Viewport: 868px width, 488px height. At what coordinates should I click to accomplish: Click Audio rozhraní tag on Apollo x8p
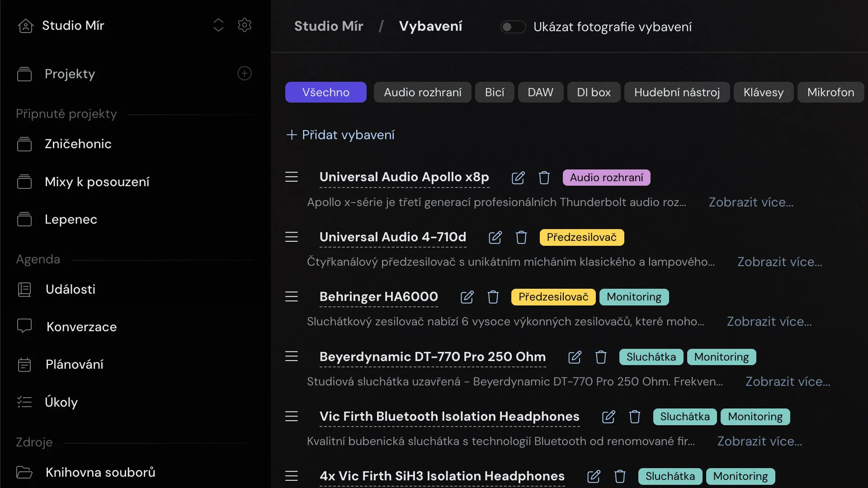607,178
